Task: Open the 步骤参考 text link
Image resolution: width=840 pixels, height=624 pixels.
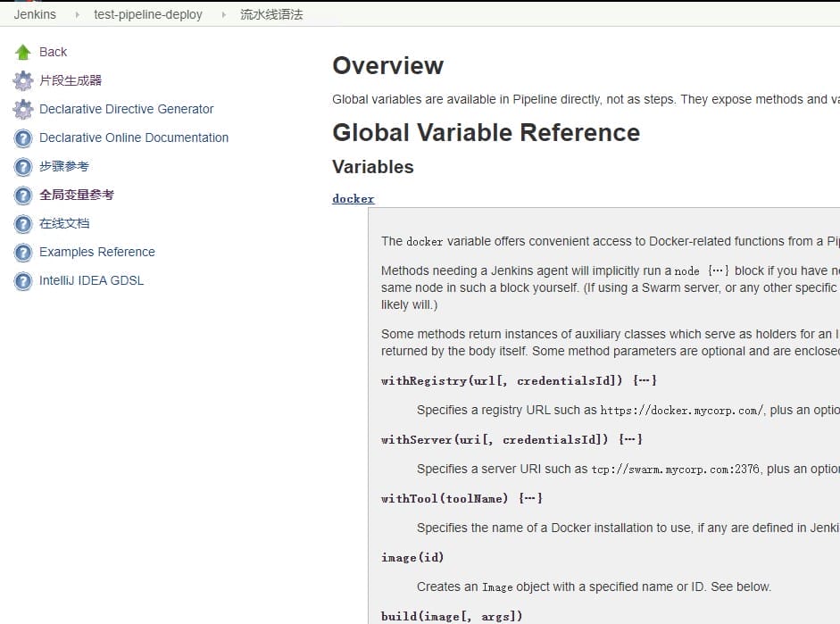Action: point(64,166)
